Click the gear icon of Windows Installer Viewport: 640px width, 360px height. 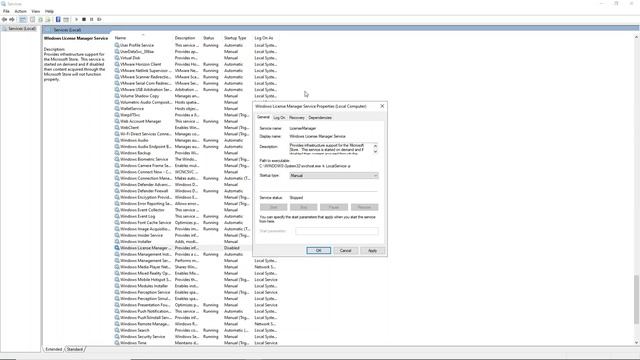(x=117, y=242)
